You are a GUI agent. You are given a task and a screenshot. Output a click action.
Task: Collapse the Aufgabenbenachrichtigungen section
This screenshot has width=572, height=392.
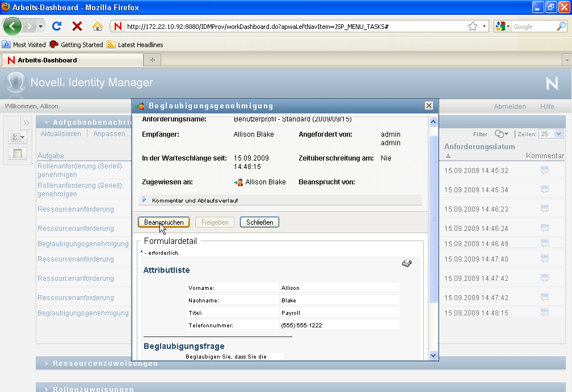47,123
